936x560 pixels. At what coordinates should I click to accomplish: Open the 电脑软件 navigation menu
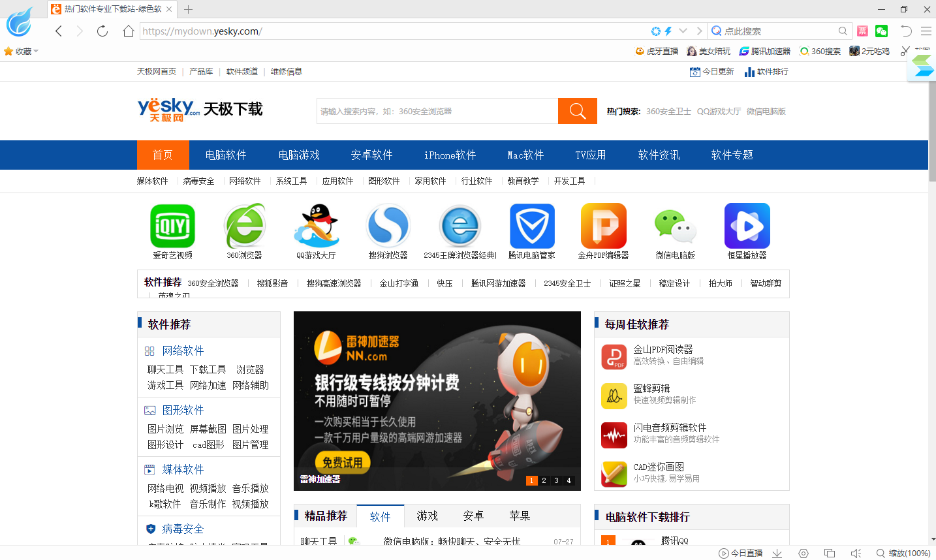(x=226, y=155)
